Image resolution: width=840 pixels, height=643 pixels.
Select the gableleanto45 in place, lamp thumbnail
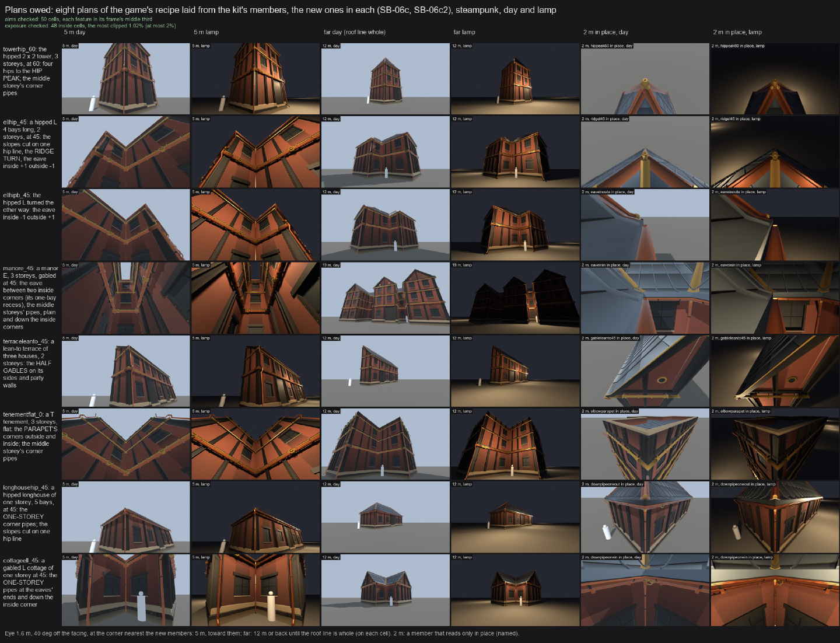pyautogui.click(x=775, y=371)
